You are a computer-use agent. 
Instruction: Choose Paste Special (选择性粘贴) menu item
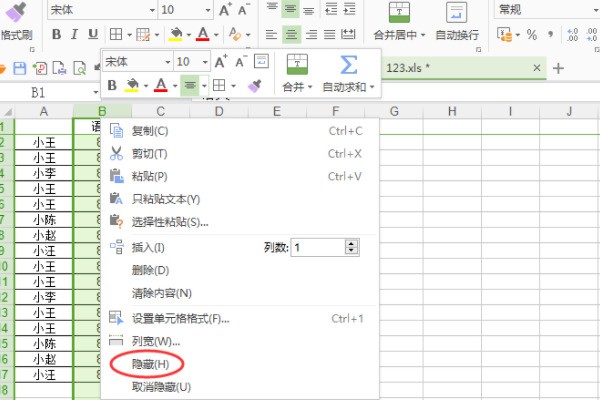[240, 222]
